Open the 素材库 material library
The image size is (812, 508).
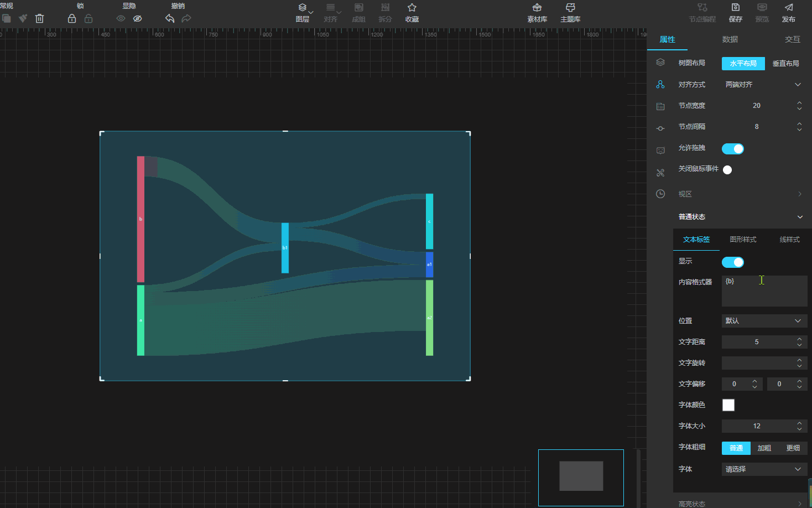pyautogui.click(x=537, y=13)
